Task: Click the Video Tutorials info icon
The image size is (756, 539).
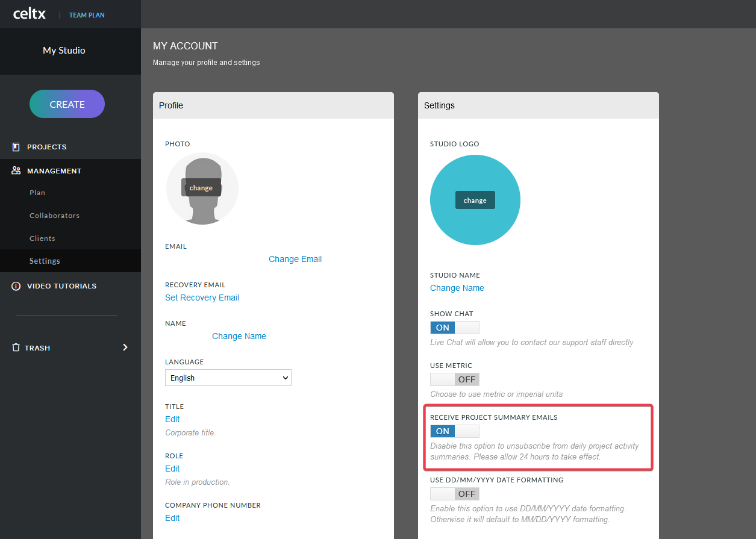Action: click(16, 286)
